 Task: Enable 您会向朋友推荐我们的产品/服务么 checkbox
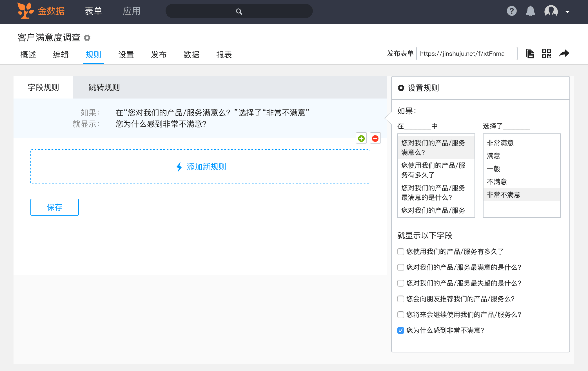[401, 299]
